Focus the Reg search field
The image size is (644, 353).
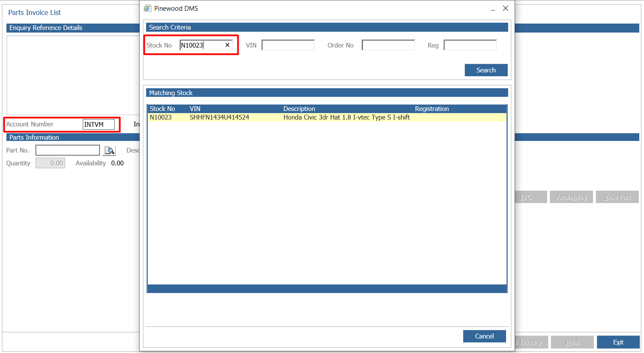click(x=470, y=45)
